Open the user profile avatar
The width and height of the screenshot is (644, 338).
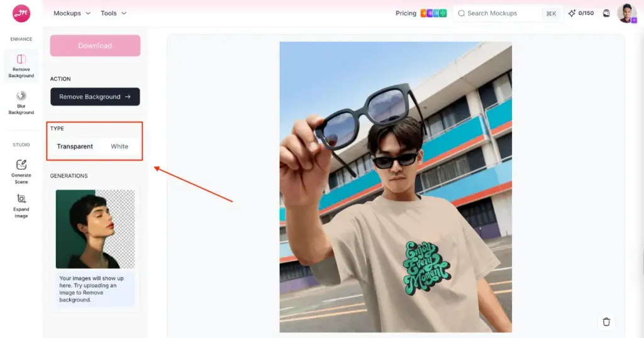(x=627, y=13)
